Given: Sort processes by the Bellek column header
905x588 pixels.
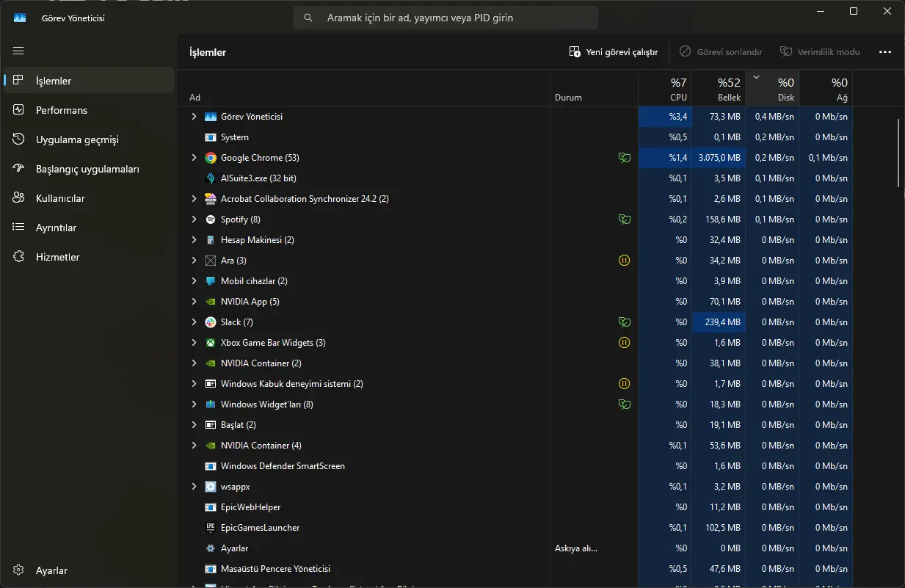Looking at the screenshot, I should tap(719, 89).
